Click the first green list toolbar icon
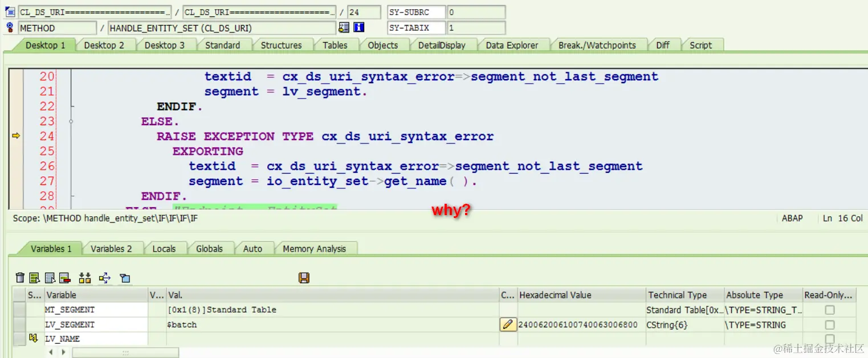The width and height of the screenshot is (868, 358). pos(35,278)
